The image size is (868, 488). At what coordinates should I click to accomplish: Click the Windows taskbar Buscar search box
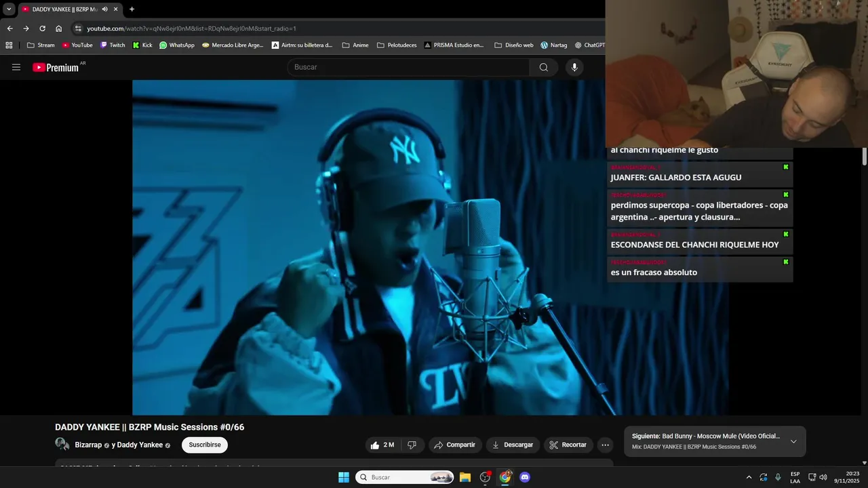(405, 477)
